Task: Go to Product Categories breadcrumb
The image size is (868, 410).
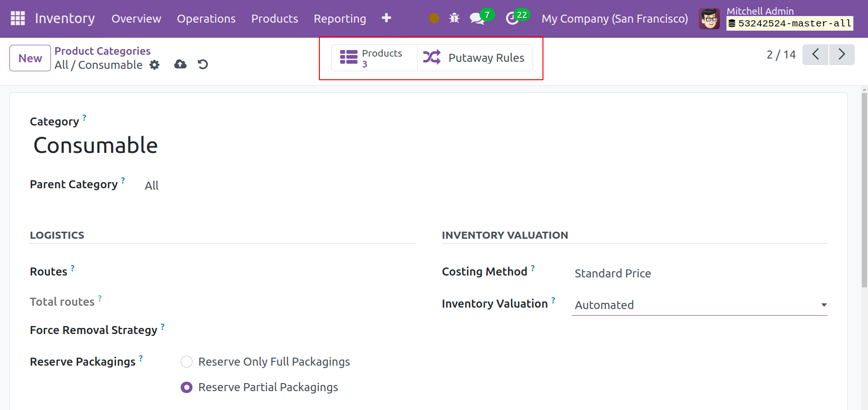Action: [x=102, y=51]
